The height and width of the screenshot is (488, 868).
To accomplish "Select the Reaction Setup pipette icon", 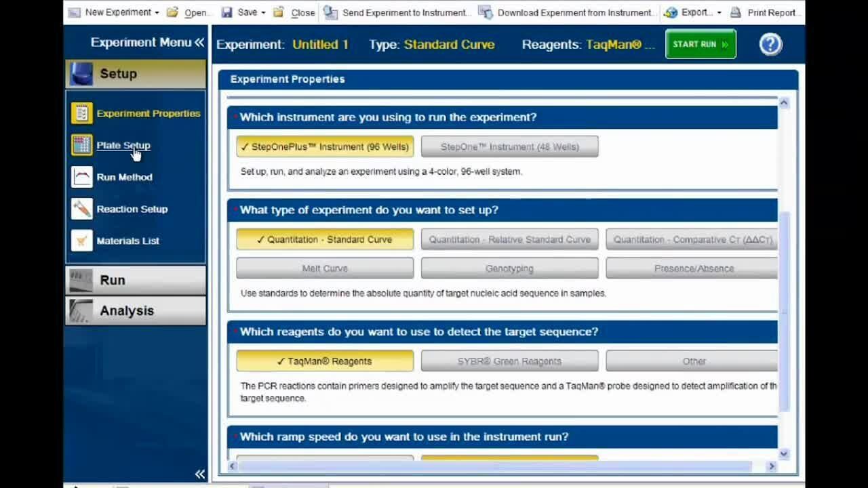I will [x=81, y=209].
